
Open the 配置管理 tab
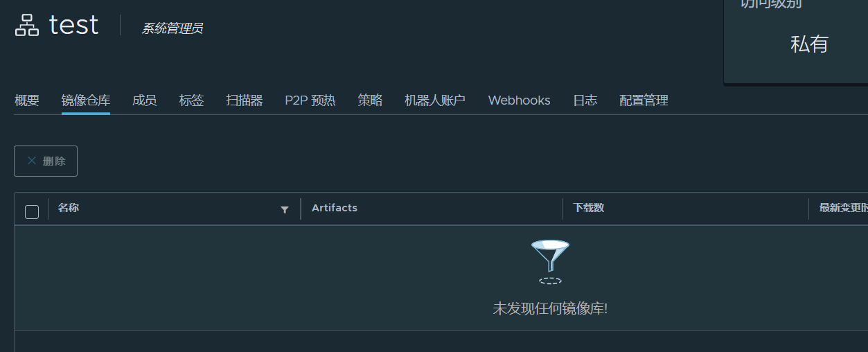644,100
